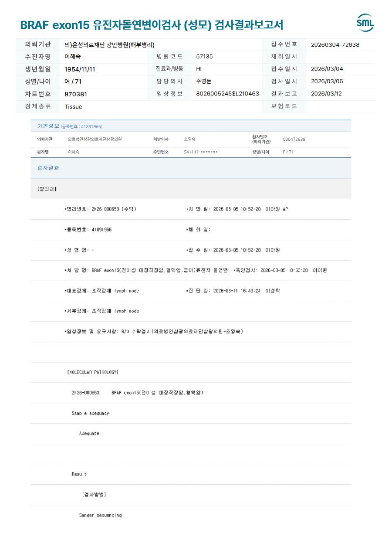Viewport: 392px width, 554px height.
Task: Select resident number 541111-*******
Action: click(201, 152)
